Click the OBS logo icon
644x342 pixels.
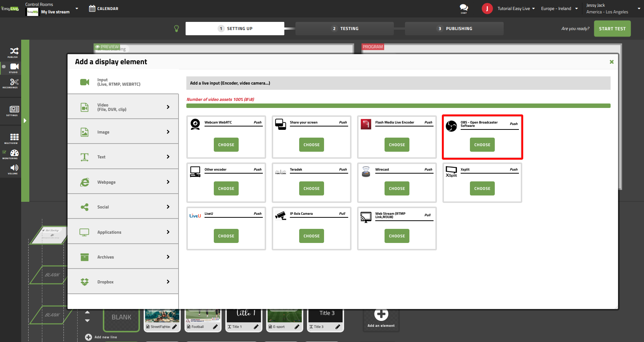point(451,126)
